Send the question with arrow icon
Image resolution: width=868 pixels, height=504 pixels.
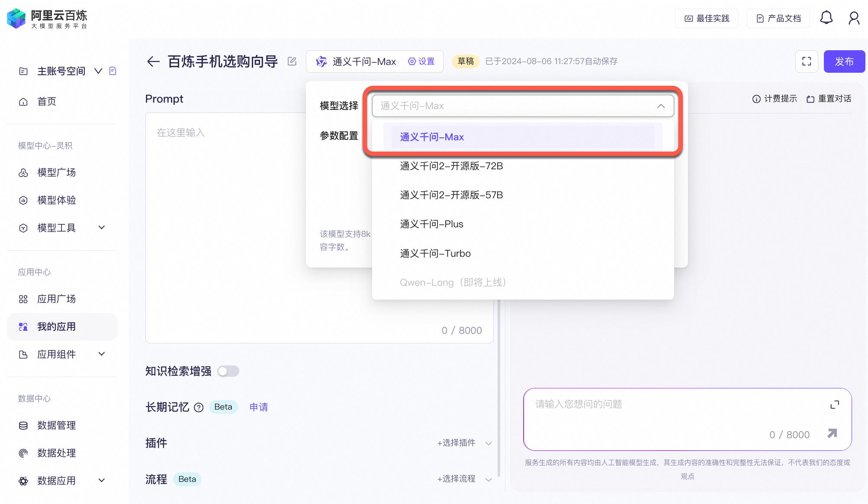(x=832, y=433)
